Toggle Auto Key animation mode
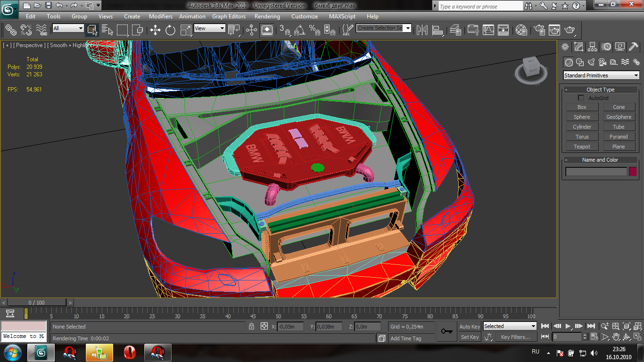This screenshot has width=644, height=362. (x=470, y=327)
